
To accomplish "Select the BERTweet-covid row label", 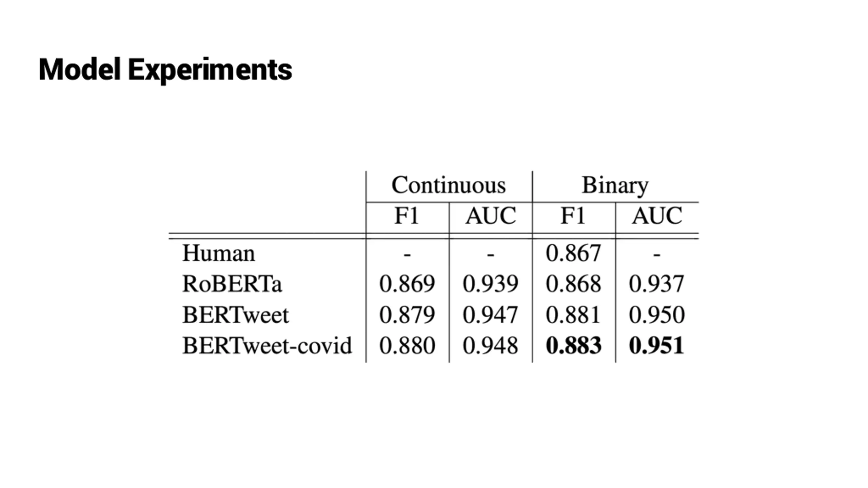I will click(x=267, y=346).
